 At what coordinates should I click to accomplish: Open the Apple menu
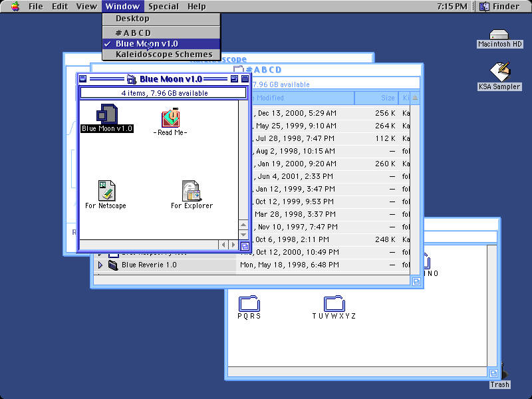coord(15,7)
